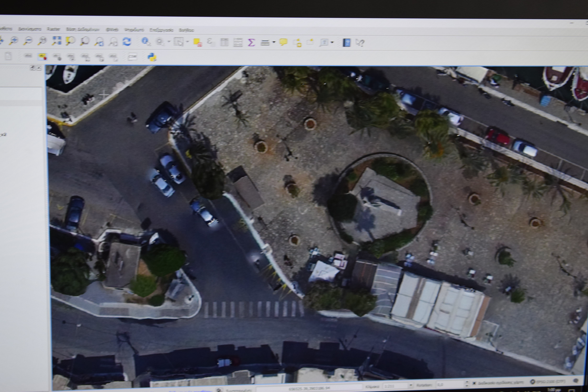Click the Move Label tool

85,57
